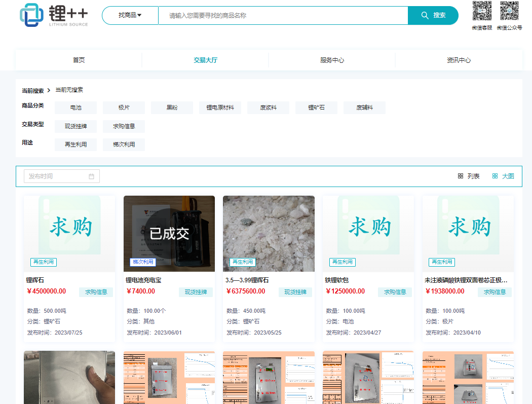Open the 发布时间 date picker
Screen dimensions: 532x404
pos(57,176)
